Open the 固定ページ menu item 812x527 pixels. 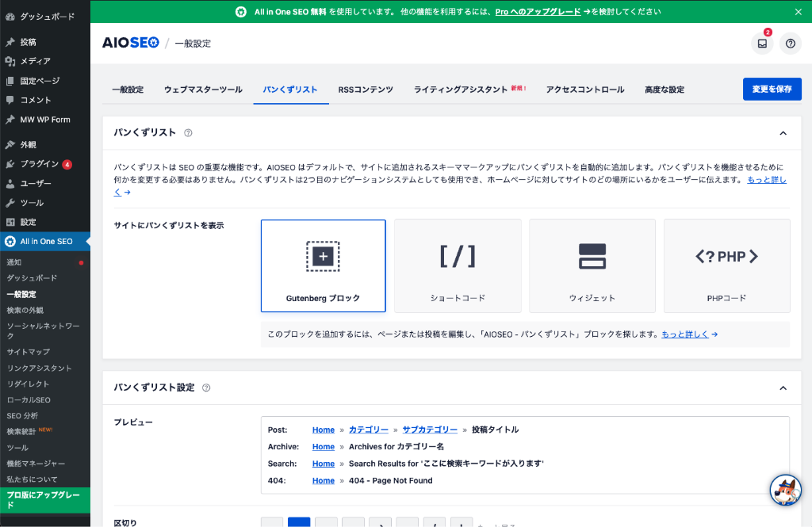click(x=45, y=81)
